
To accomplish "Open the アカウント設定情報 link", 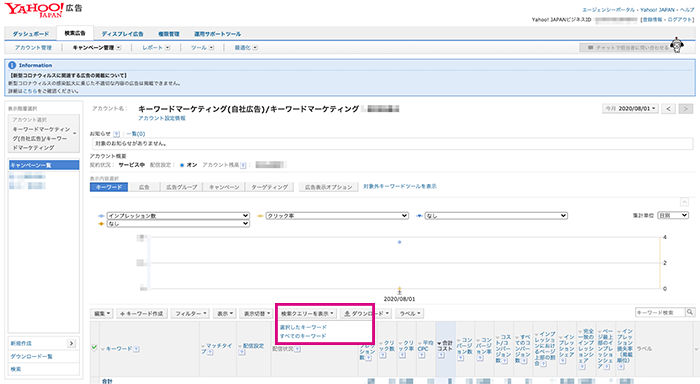I will click(x=162, y=118).
